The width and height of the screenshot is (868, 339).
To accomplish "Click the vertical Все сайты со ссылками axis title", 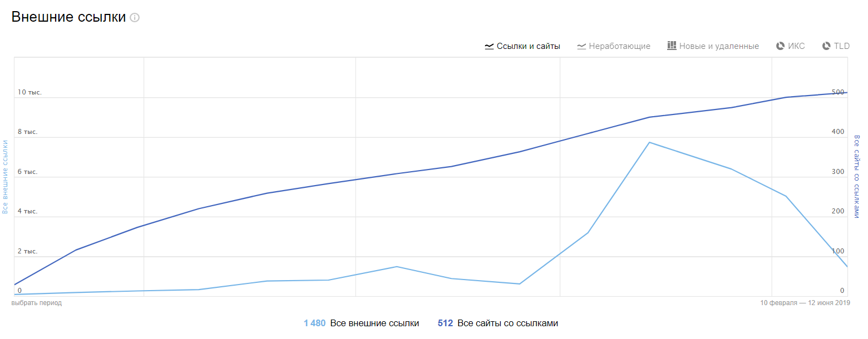I will 857,177.
